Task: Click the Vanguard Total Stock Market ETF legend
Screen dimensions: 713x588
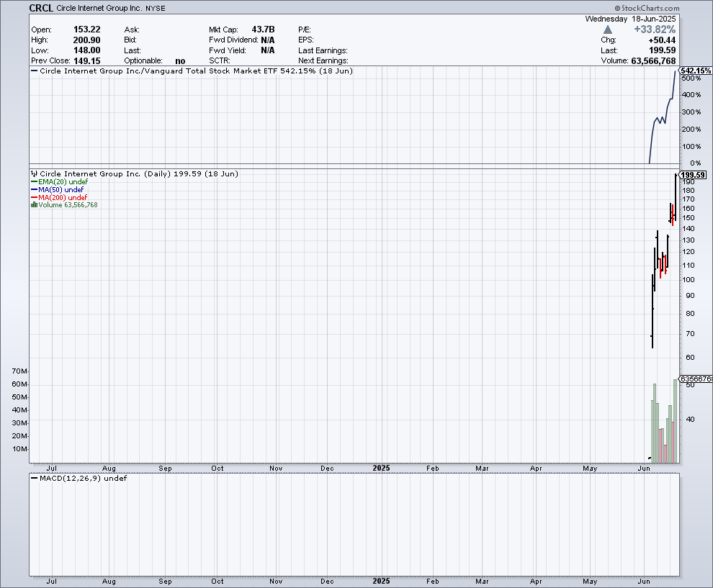Action: (x=191, y=71)
